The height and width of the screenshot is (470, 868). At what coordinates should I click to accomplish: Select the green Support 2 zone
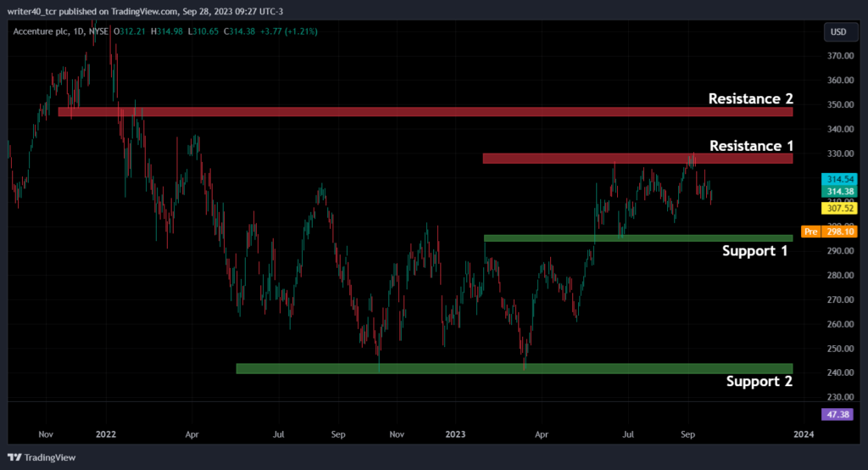(x=515, y=368)
